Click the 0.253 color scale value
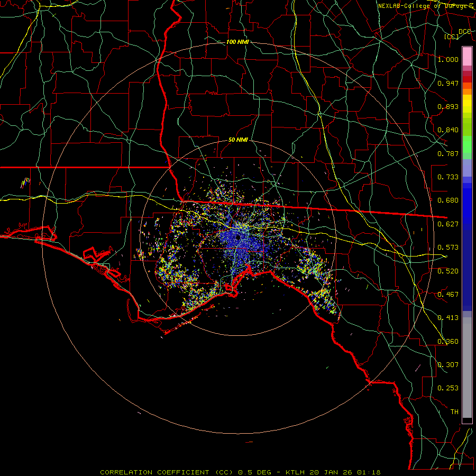The height and width of the screenshot is (476, 476). click(x=448, y=388)
